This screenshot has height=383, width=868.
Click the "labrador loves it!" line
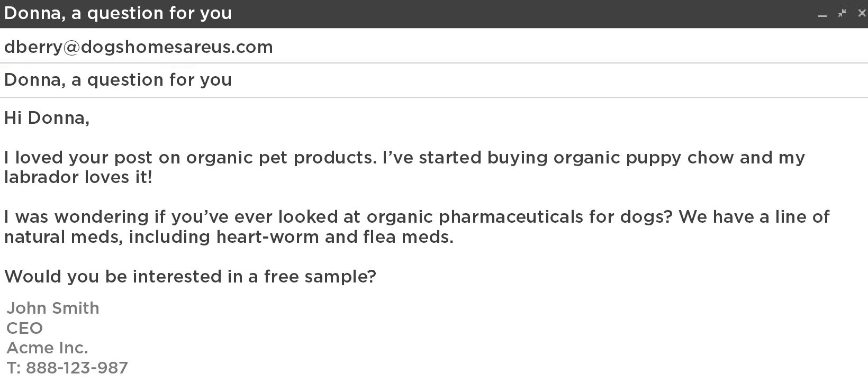click(78, 177)
